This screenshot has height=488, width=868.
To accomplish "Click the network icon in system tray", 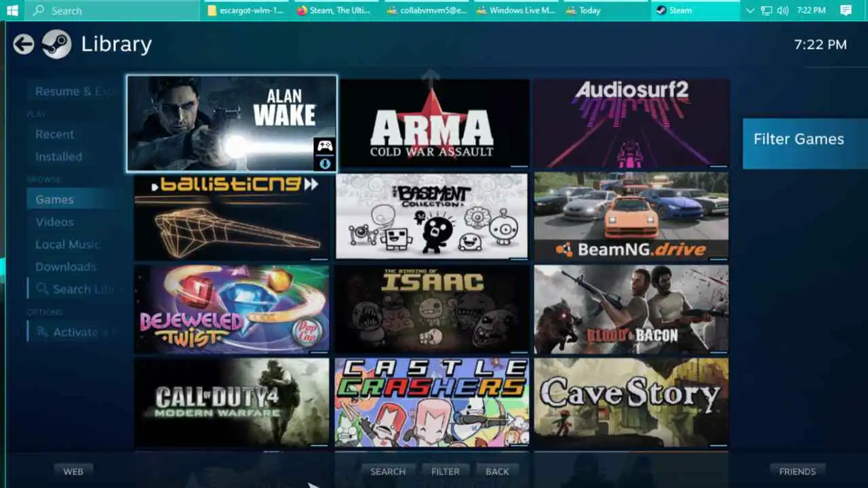I will click(x=766, y=10).
